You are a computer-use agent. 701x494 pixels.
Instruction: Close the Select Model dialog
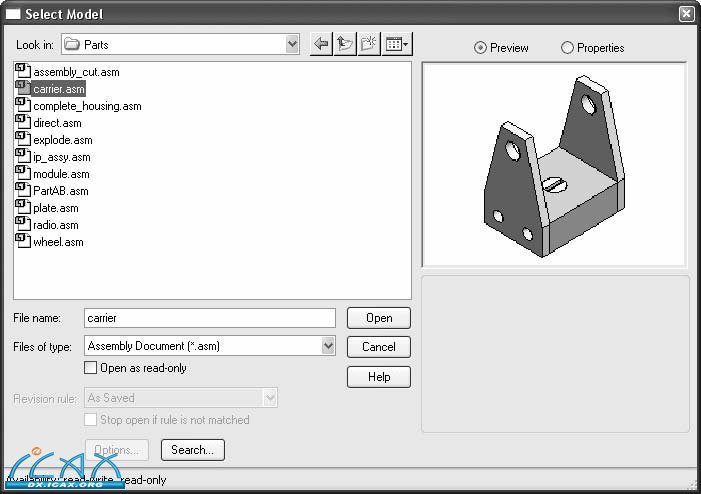(x=686, y=14)
